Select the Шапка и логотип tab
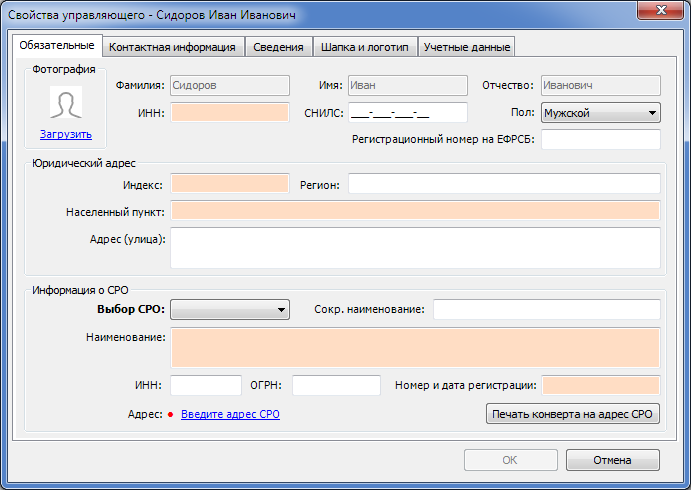Viewport: 691px width, 490px height. (x=366, y=47)
